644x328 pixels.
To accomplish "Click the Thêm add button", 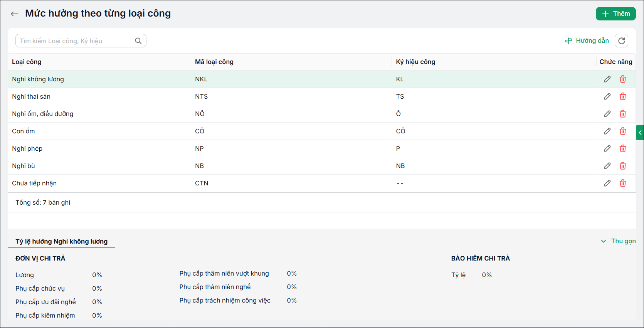I will [x=615, y=14].
